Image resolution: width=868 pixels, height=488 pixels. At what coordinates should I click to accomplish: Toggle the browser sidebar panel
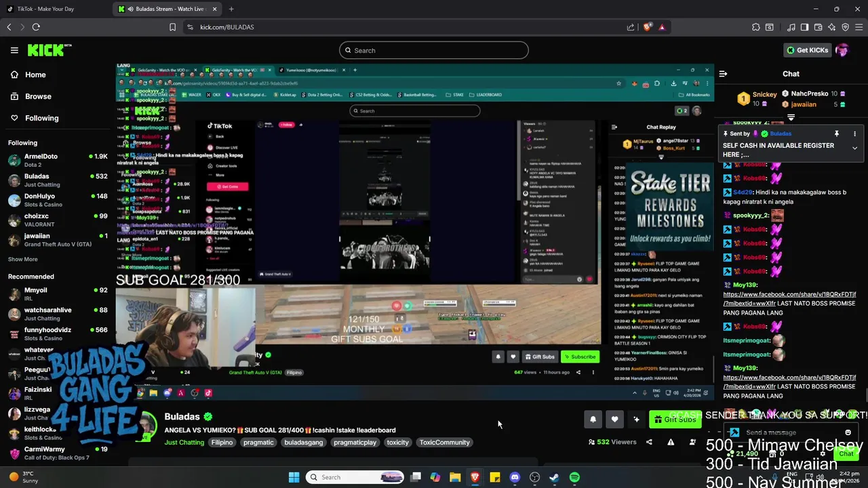(804, 27)
